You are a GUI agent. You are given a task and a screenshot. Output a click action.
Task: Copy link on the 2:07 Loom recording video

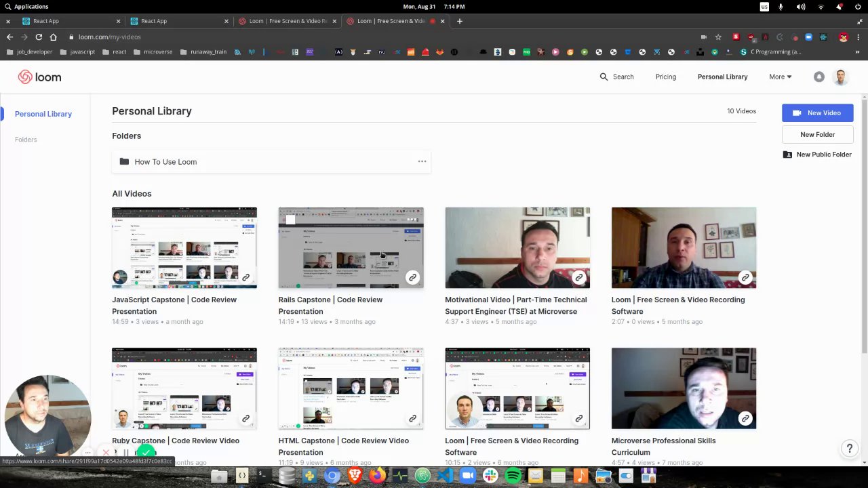745,277
